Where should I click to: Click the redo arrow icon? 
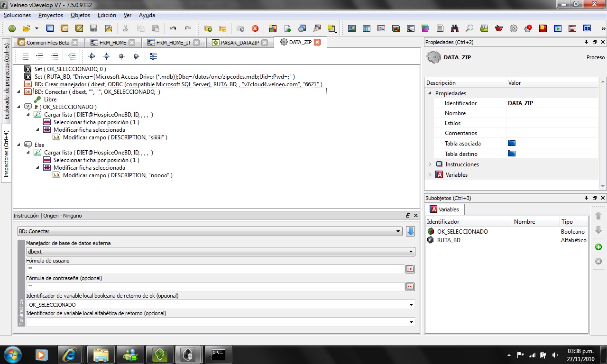pos(188,28)
